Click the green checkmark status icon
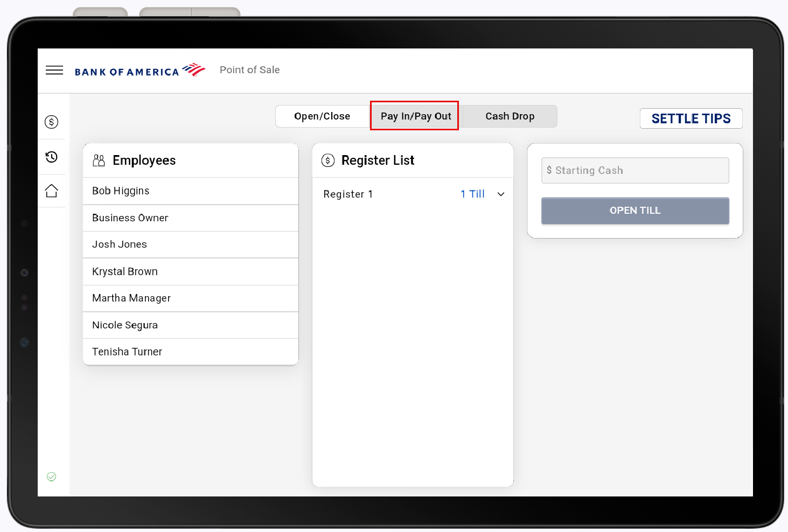This screenshot has width=788, height=532. tap(51, 477)
